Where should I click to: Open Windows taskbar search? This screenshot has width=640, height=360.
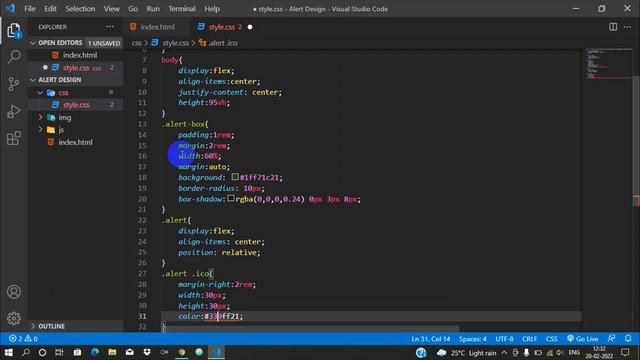point(26,352)
